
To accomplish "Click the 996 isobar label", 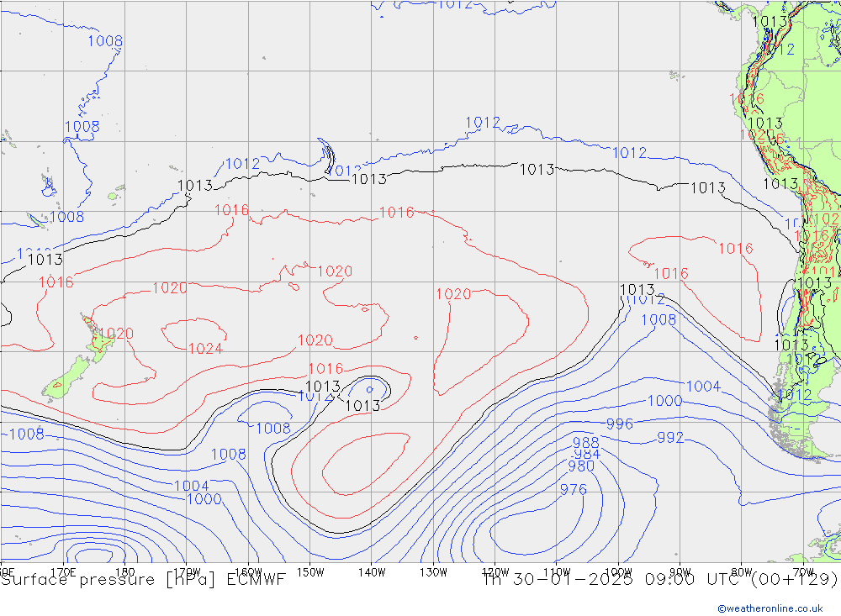I will click(620, 424).
